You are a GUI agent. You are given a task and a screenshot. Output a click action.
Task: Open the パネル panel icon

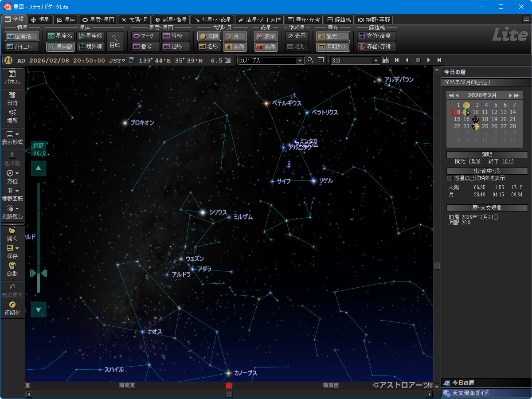(12, 74)
